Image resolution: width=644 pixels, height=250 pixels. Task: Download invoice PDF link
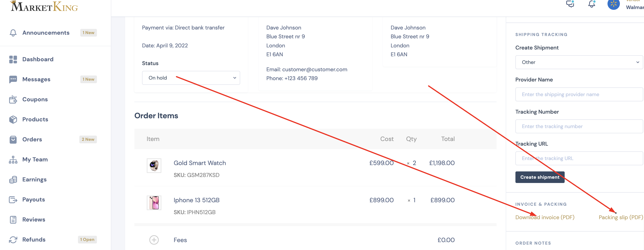point(545,217)
